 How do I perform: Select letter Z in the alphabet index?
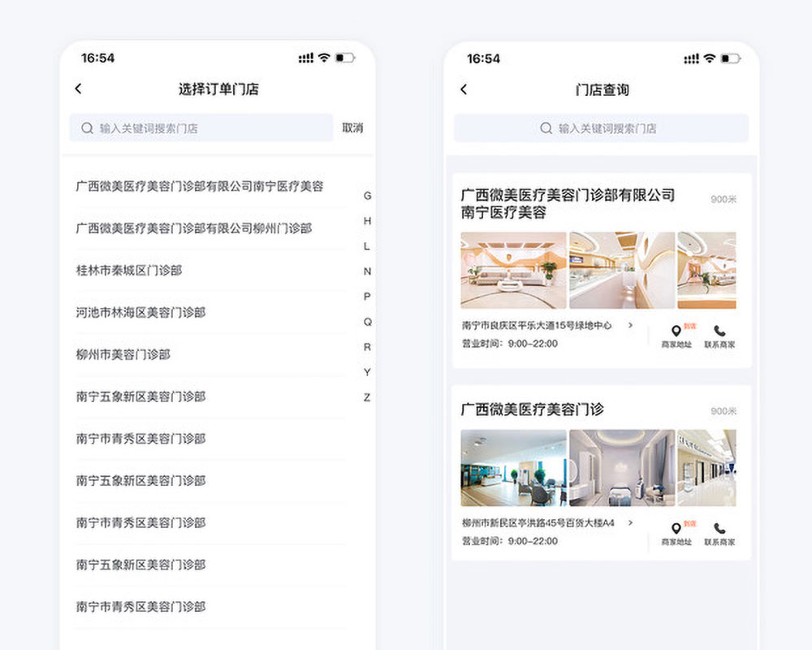tap(366, 397)
